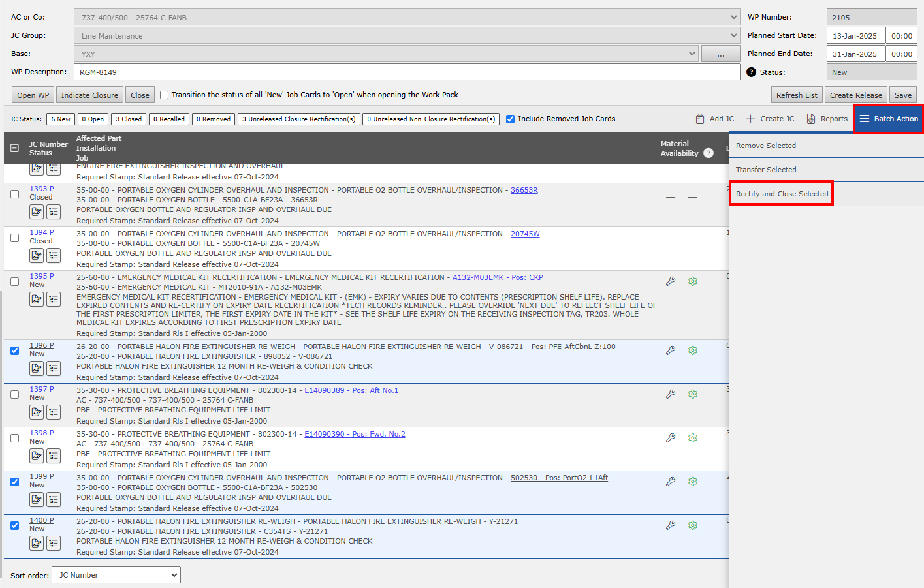Open serial number link 36653R
Image resolution: width=924 pixels, height=588 pixels.
coord(525,190)
